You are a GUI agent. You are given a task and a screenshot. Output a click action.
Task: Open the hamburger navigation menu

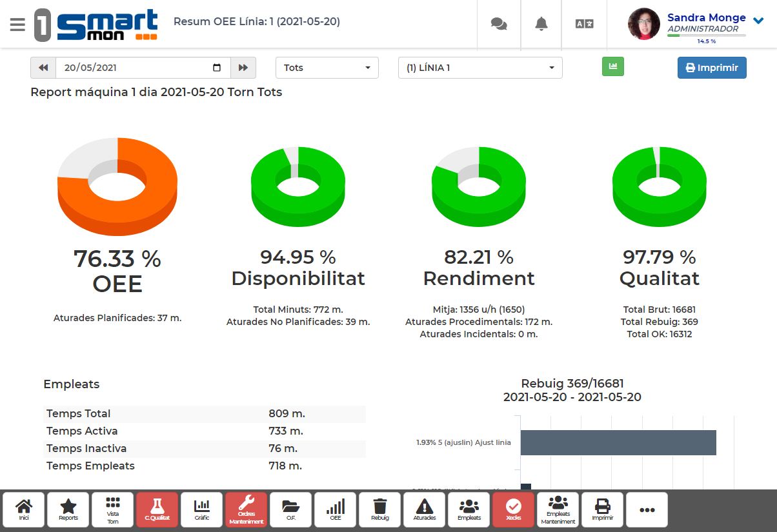click(x=17, y=24)
